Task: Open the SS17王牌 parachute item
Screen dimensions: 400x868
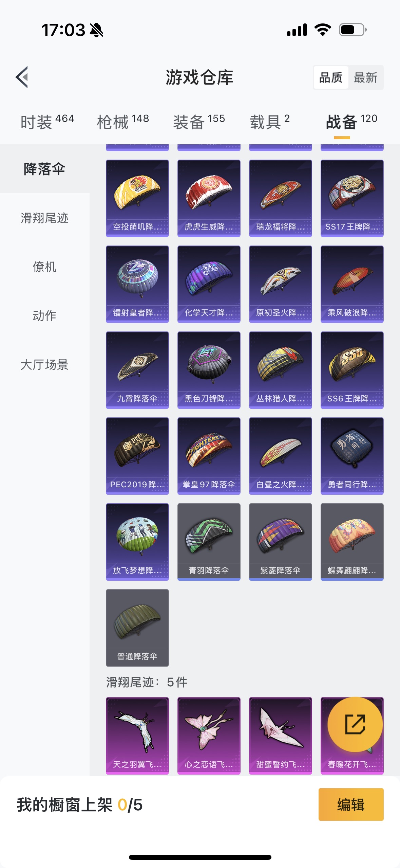Action: [352, 198]
